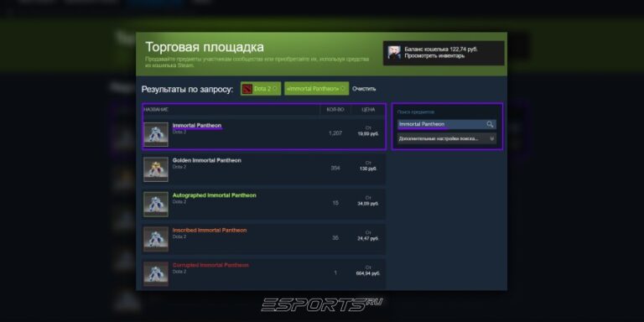
Task: Click quantity 35 for Inscribed Immortal Pantheon
Action: (x=335, y=238)
